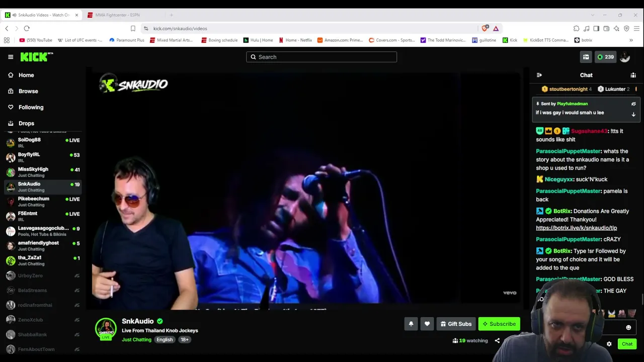This screenshot has height=362, width=644.
Task: Turn on notifications with the bell button
Action: (411, 324)
